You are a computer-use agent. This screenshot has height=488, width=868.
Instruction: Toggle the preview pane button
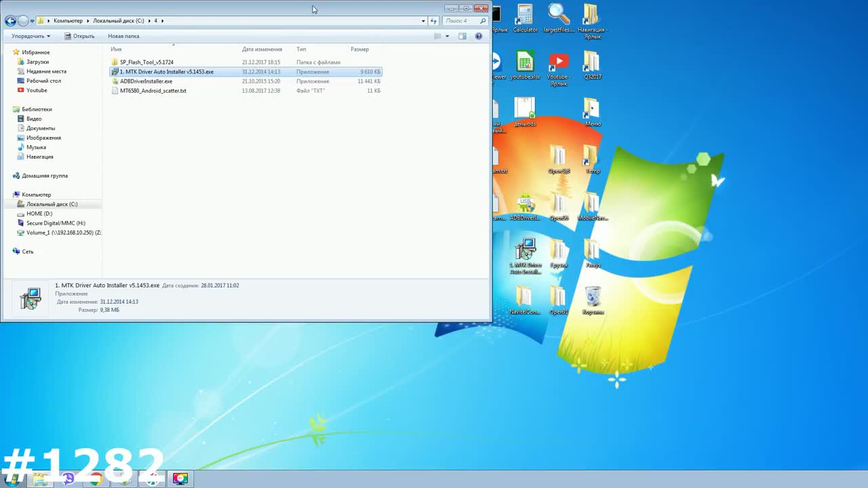point(462,36)
